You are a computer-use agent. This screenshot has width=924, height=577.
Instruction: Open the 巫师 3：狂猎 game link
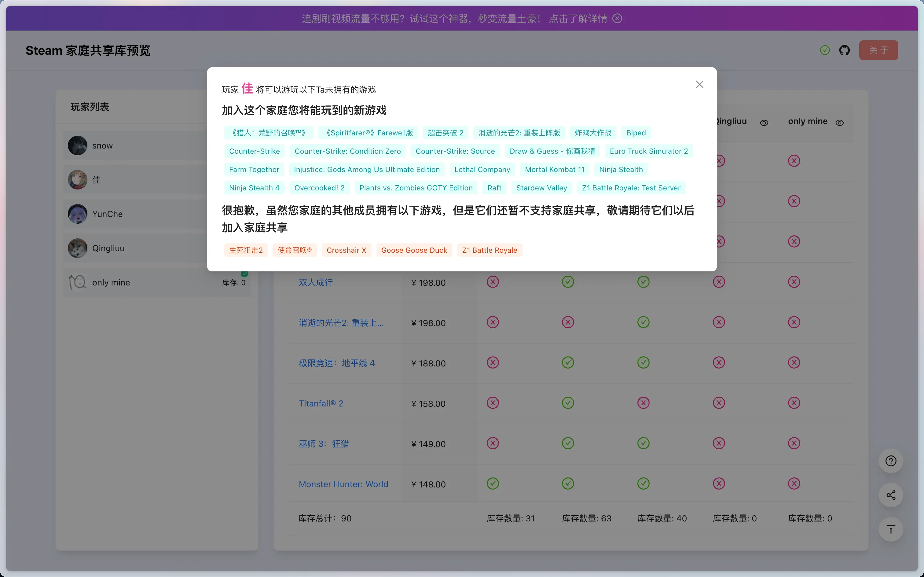324,444
